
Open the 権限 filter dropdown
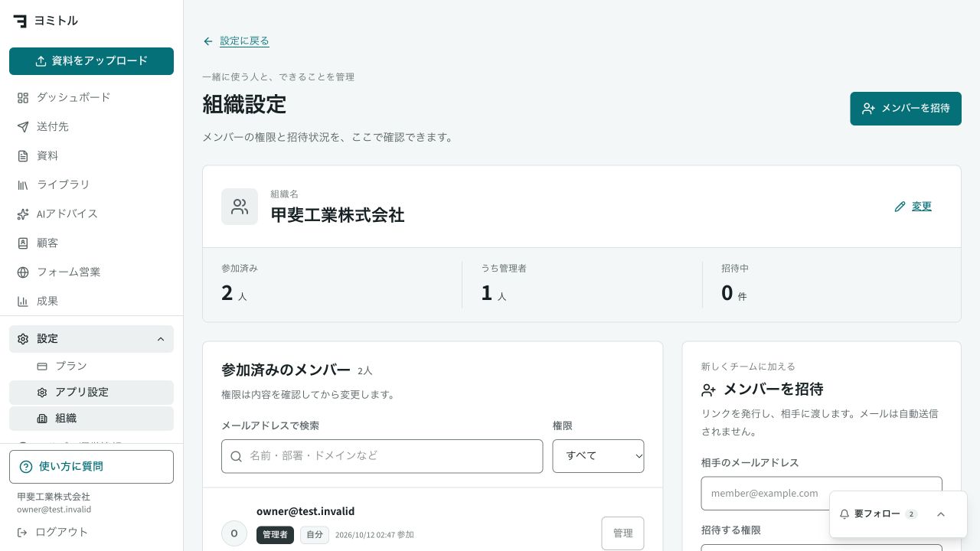pyautogui.click(x=598, y=456)
